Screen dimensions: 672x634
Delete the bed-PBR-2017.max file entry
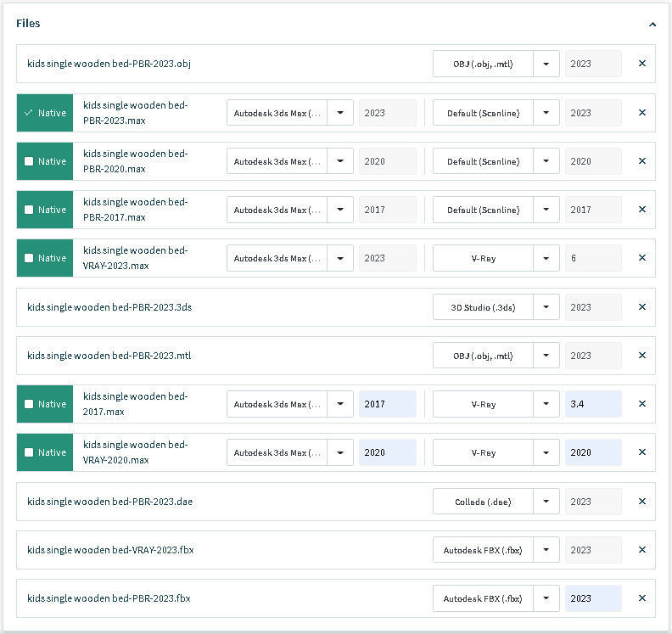pyautogui.click(x=641, y=210)
